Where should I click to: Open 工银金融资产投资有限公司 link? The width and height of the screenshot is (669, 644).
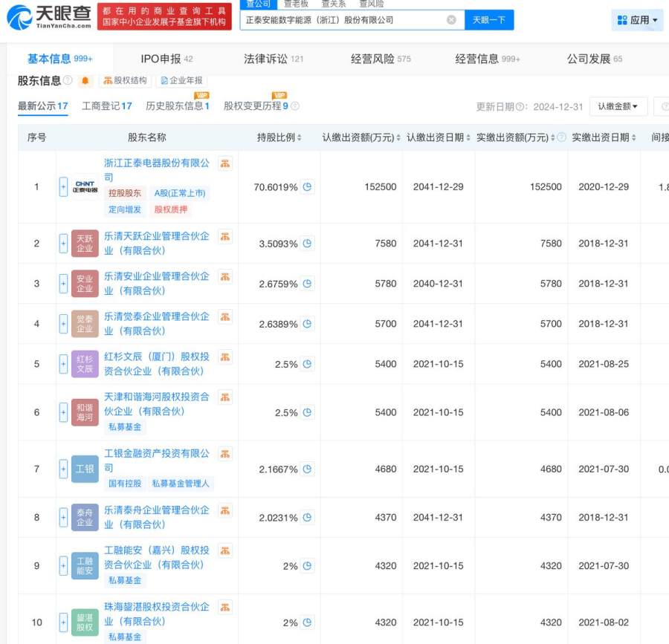pyautogui.click(x=157, y=461)
